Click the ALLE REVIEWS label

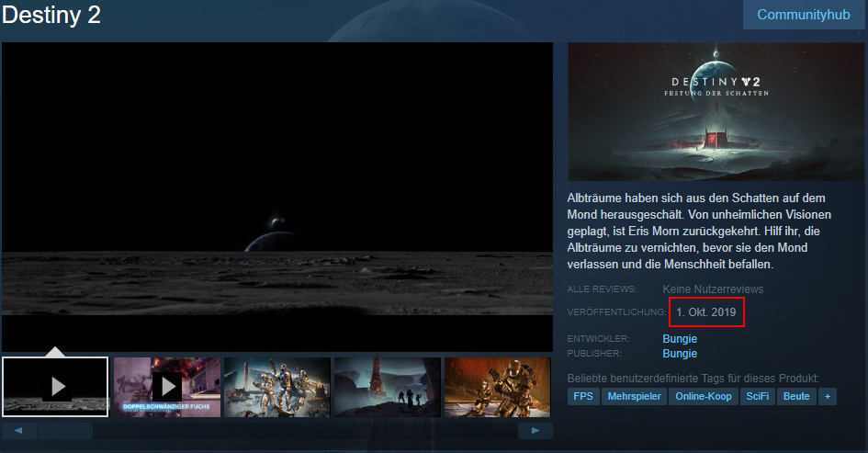click(602, 289)
